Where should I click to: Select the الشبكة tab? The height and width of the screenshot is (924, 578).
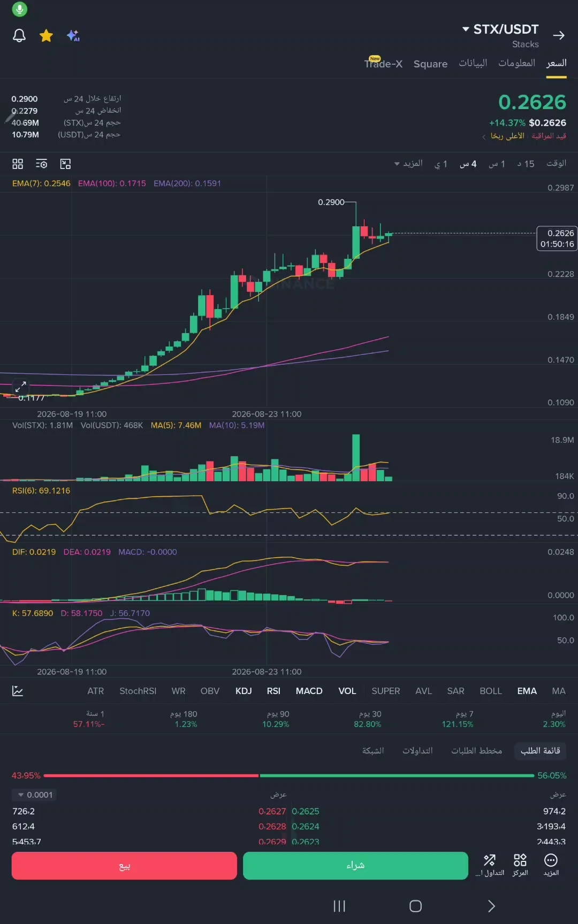pos(373,751)
